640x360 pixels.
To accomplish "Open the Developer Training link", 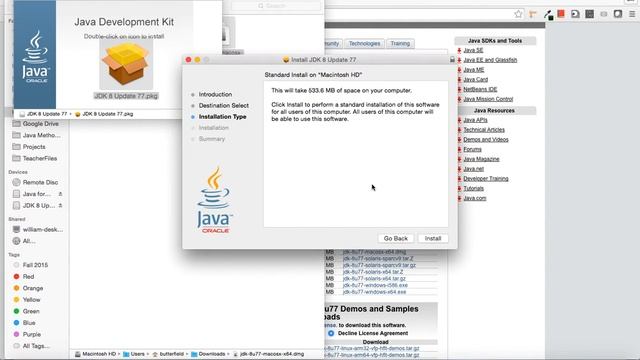I will (486, 178).
